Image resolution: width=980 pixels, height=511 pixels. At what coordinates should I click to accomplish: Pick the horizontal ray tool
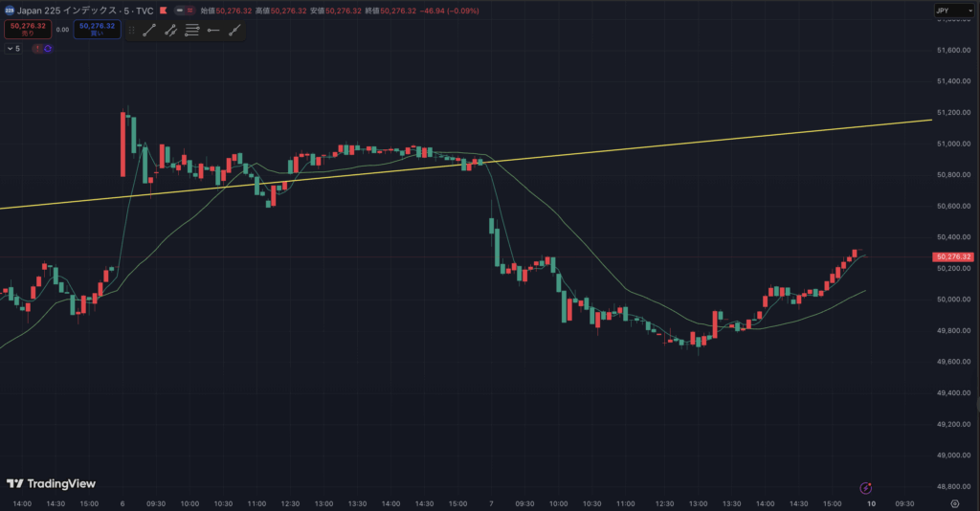pos(212,31)
